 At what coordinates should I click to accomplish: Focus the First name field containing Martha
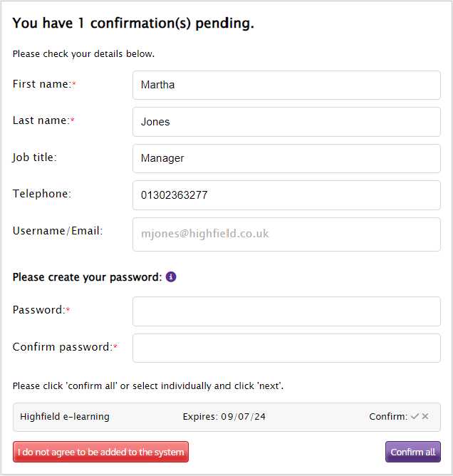pyautogui.click(x=286, y=85)
